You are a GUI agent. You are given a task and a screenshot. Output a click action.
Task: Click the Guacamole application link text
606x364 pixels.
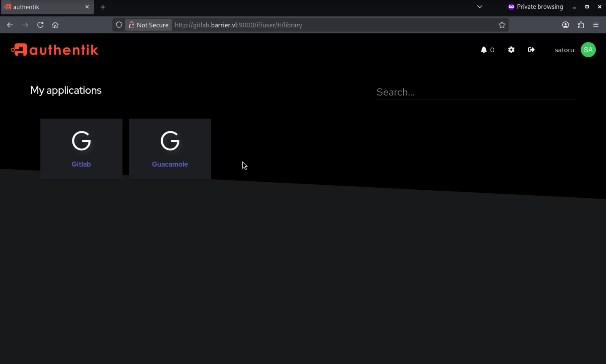coord(170,164)
